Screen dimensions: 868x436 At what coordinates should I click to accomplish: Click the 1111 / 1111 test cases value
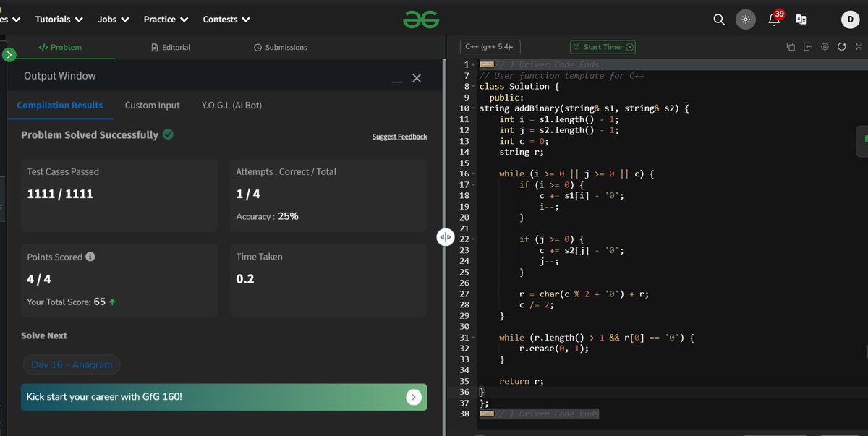[x=60, y=194]
